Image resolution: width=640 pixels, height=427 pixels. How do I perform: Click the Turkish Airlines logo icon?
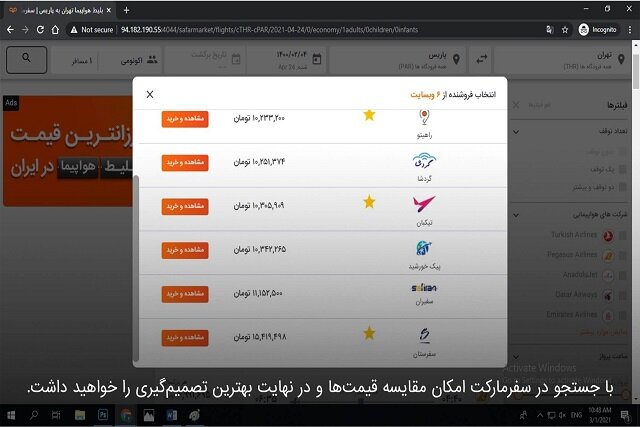[x=608, y=236]
